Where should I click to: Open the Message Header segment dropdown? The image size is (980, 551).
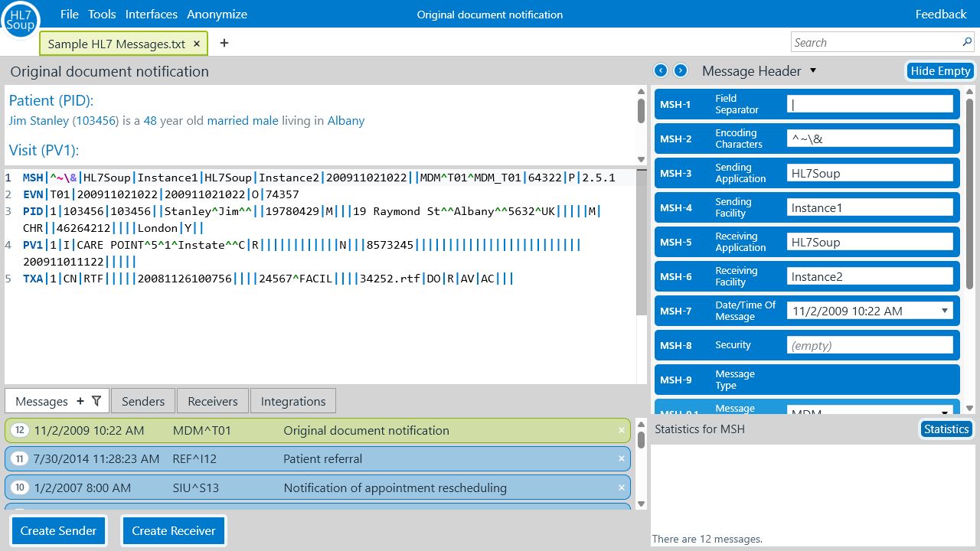[813, 70]
